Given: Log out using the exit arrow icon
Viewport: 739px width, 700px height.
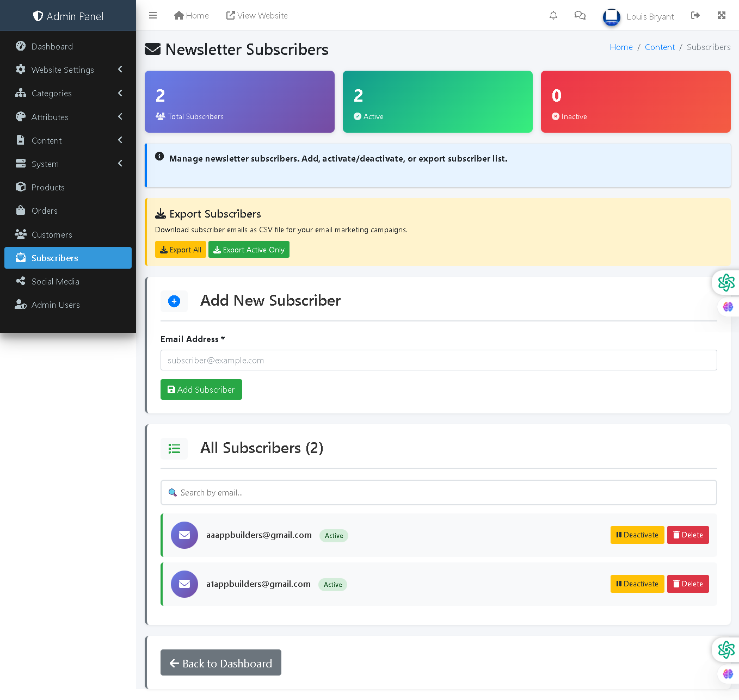Looking at the screenshot, I should coord(695,15).
